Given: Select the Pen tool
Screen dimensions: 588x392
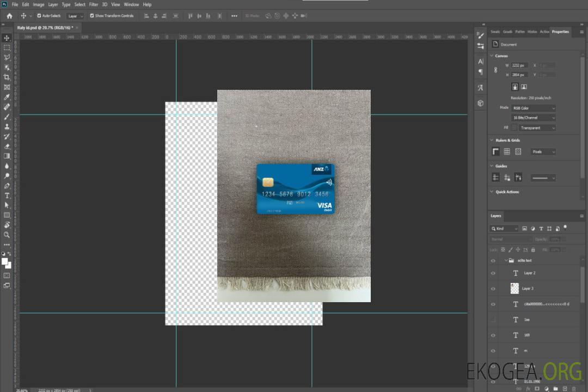Looking at the screenshot, I should (x=7, y=186).
